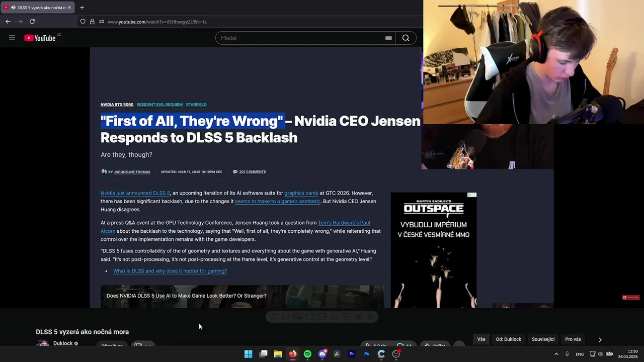Click the video title DLSS 5 vyzerá ako nočná mora

pos(83,332)
